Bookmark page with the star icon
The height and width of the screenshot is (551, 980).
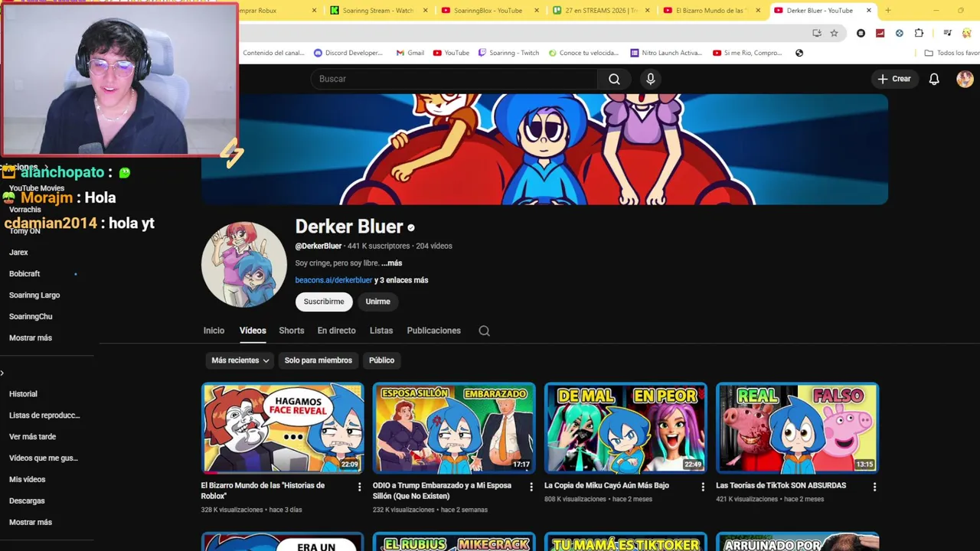coord(834,33)
